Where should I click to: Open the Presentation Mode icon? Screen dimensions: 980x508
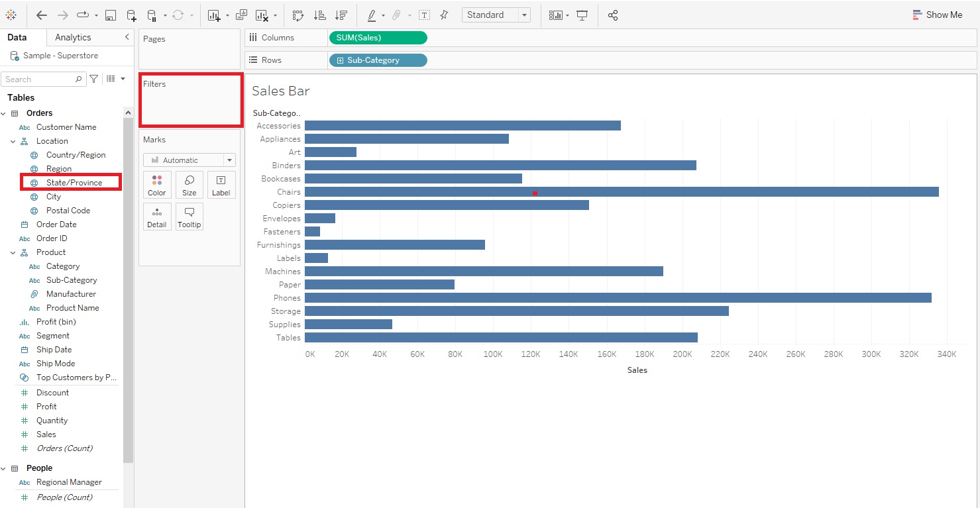(582, 15)
